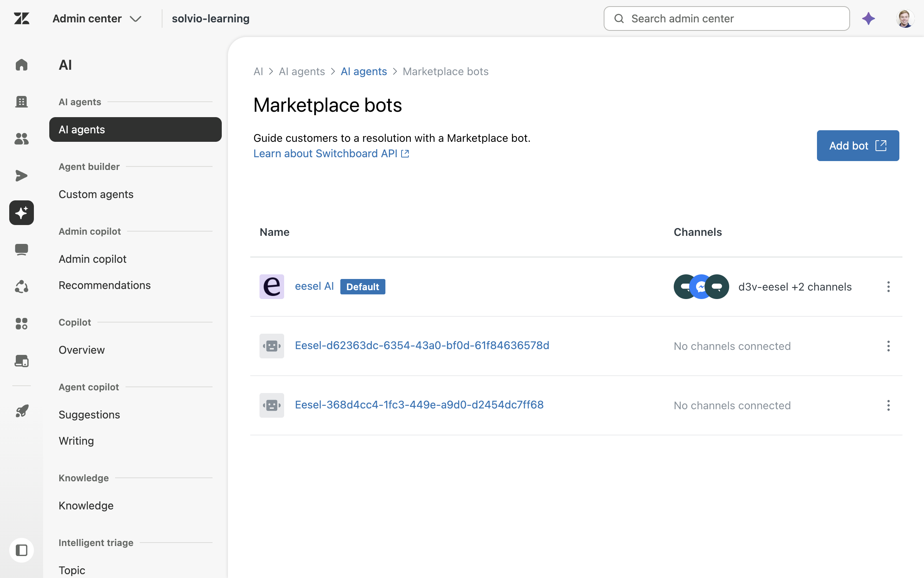The height and width of the screenshot is (578, 924).
Task: Collapse the sidebar with the panel icon
Action: (22, 550)
